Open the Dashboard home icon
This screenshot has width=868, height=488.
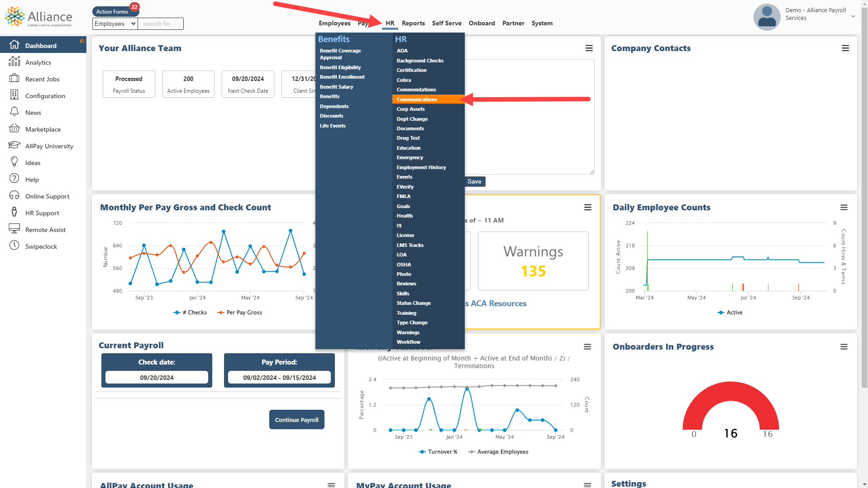coord(14,45)
